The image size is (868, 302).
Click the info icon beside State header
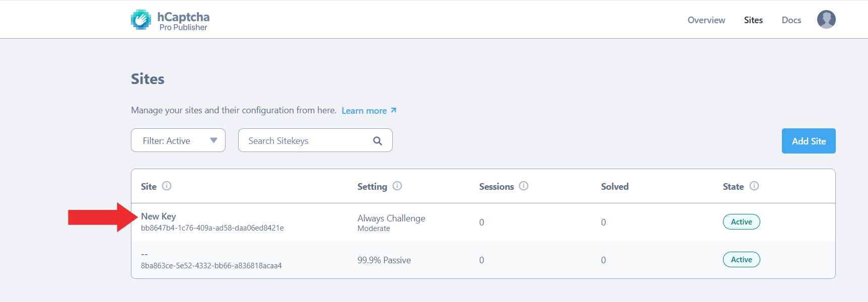point(754,186)
